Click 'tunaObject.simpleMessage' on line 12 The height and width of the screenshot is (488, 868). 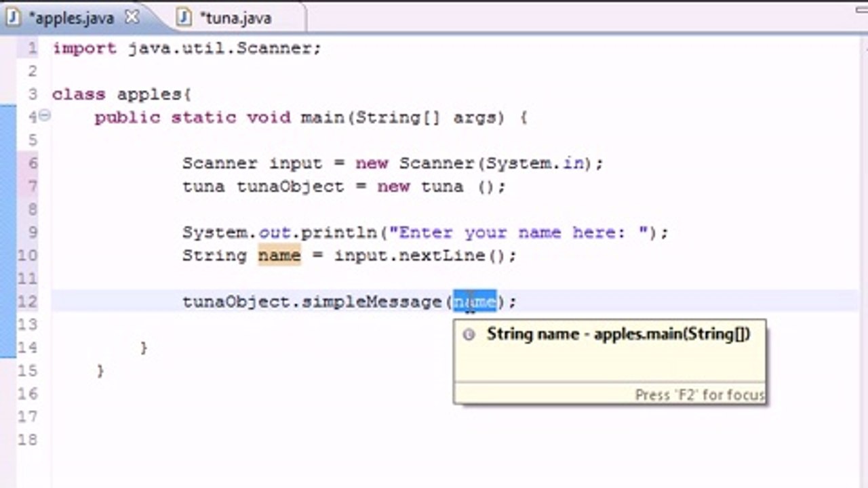pyautogui.click(x=312, y=302)
